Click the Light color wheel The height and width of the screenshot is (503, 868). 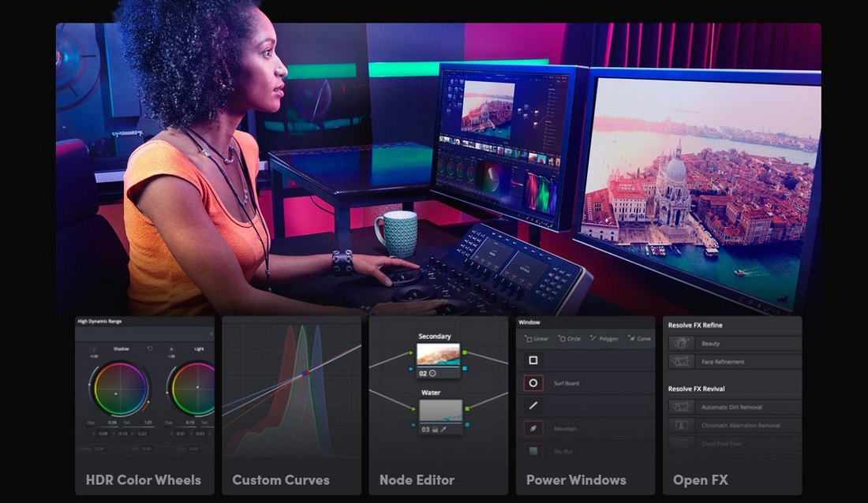tap(192, 389)
